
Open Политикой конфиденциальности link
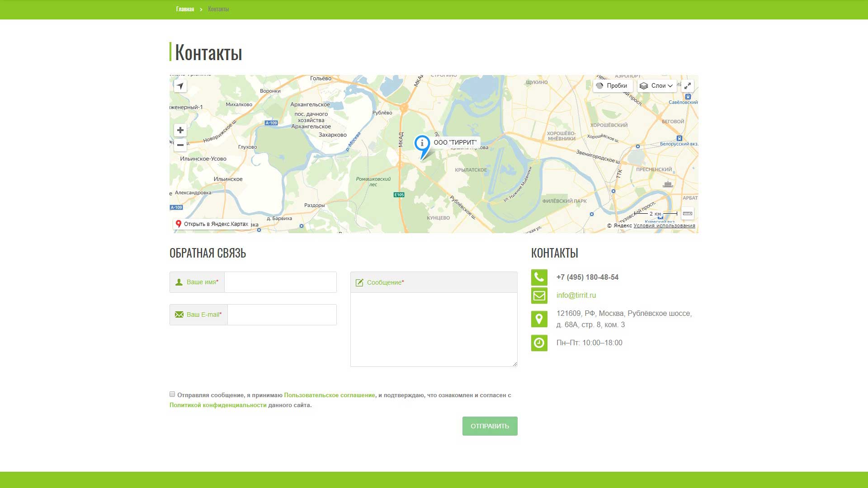click(x=218, y=405)
